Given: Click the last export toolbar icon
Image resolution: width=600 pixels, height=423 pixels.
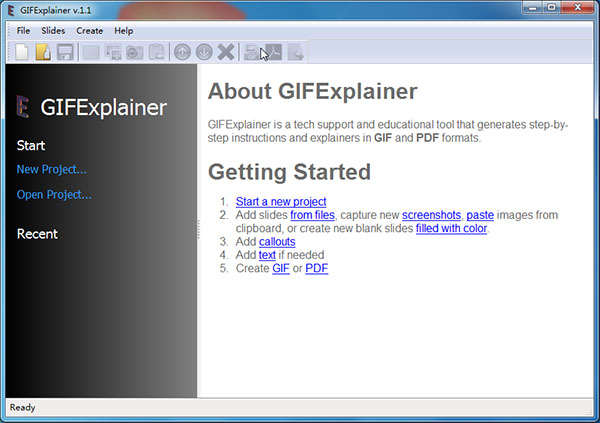Looking at the screenshot, I should click(x=295, y=52).
